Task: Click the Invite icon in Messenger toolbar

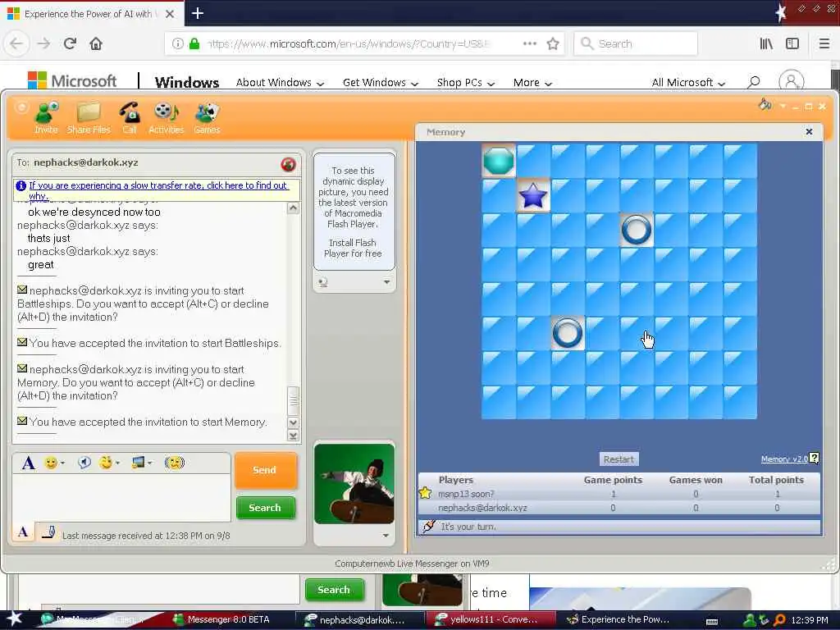Action: pos(46,117)
